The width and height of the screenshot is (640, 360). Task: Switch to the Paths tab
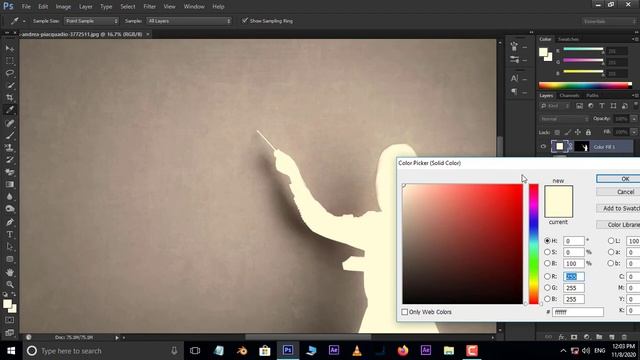pos(592,96)
